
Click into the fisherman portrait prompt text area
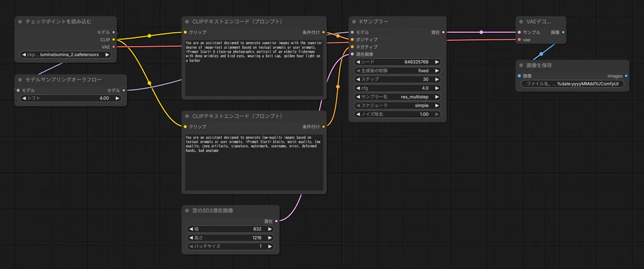(x=254, y=67)
